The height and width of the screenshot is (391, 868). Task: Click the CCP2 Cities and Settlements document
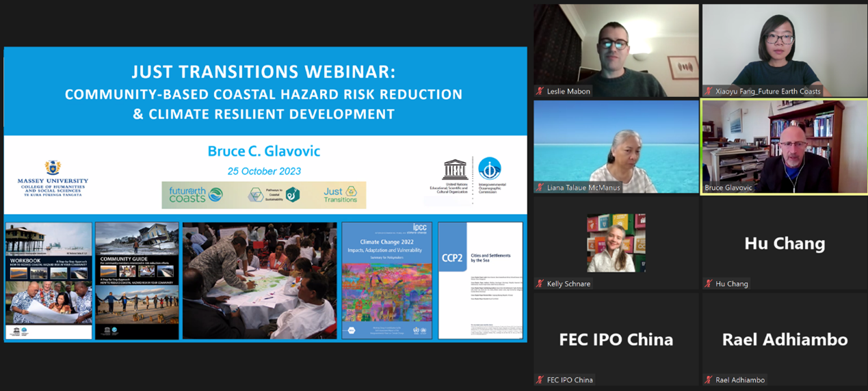(x=480, y=280)
